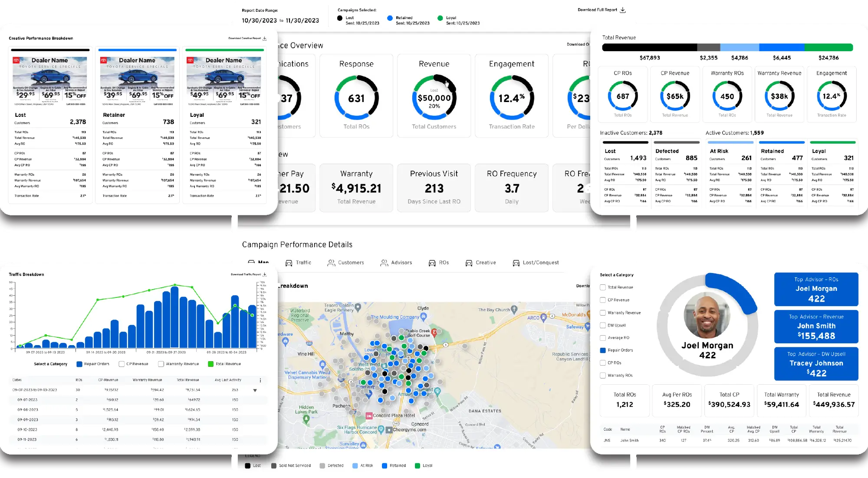The width and height of the screenshot is (868, 478).
Task: Click the 09-10-2023 traffic table row date
Action: point(27,430)
